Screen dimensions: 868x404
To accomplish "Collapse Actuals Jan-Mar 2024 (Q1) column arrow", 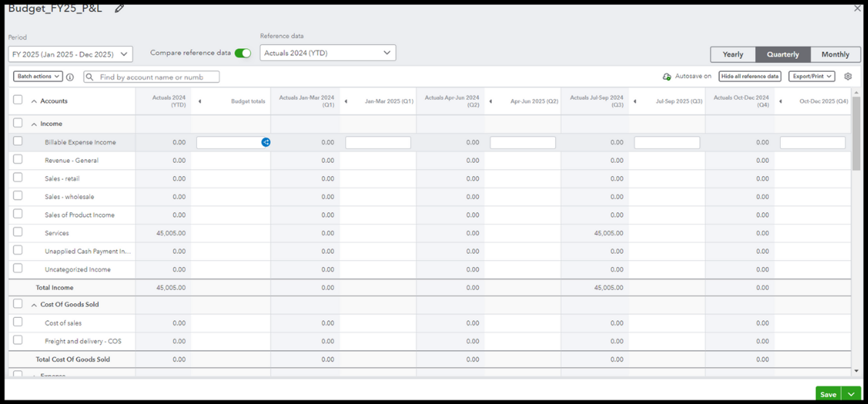I will pos(346,101).
